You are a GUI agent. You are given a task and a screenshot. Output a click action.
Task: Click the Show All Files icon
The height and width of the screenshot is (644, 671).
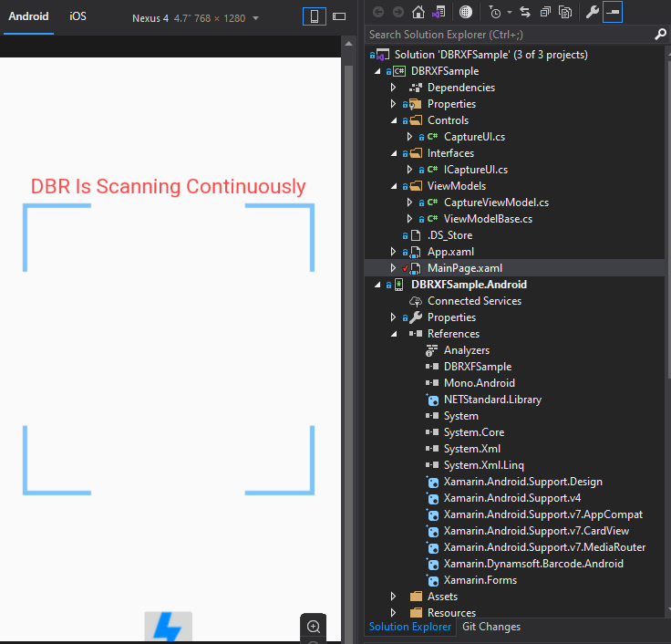click(565, 12)
